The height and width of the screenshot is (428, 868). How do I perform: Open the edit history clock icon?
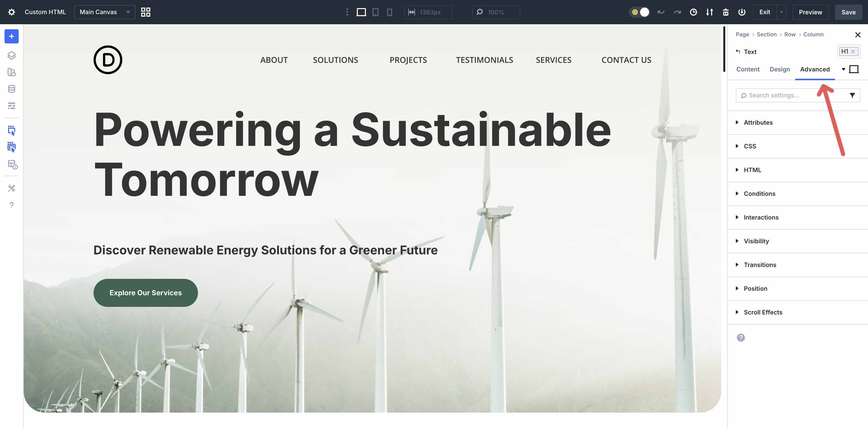pyautogui.click(x=693, y=12)
